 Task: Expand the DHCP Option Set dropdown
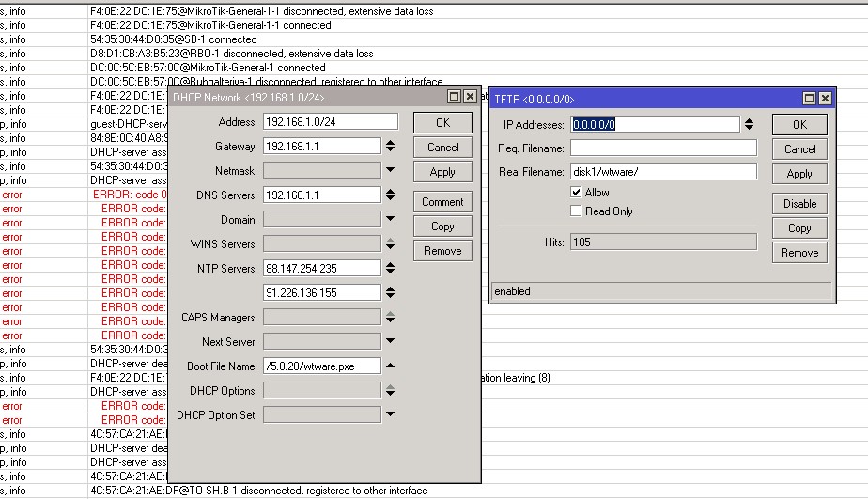391,414
